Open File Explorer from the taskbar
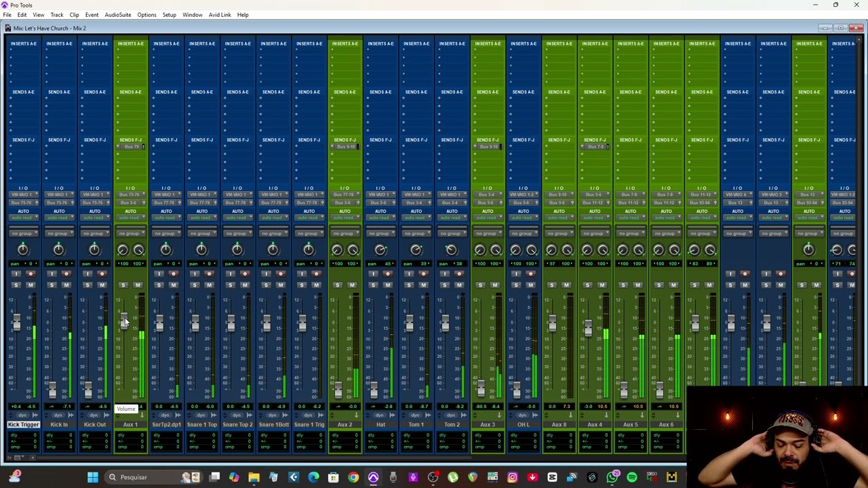The image size is (868, 488). click(254, 477)
